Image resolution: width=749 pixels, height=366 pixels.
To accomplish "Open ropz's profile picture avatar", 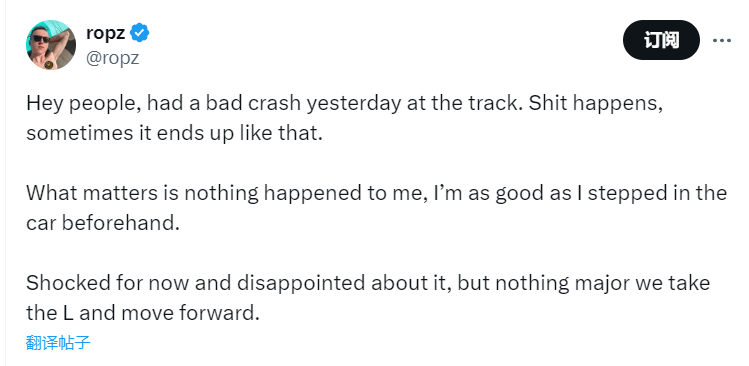I will coord(51,45).
